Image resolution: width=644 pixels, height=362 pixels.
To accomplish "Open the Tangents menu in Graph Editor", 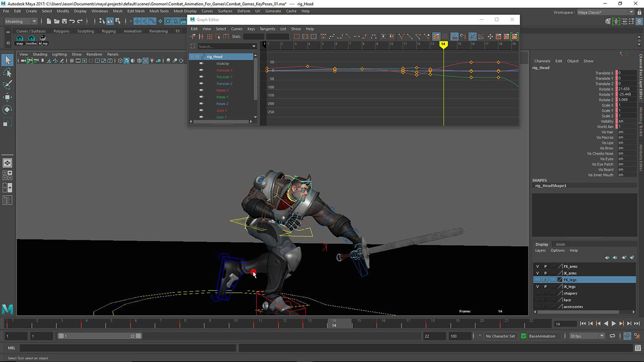I will pyautogui.click(x=267, y=29).
